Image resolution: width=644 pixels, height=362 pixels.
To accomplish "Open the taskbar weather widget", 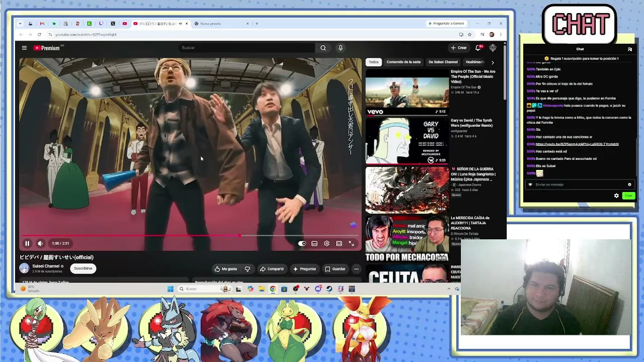I will (30, 289).
